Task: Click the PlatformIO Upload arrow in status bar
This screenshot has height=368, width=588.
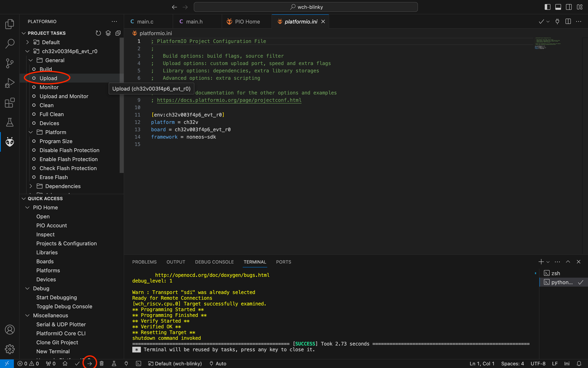Action: click(90, 364)
